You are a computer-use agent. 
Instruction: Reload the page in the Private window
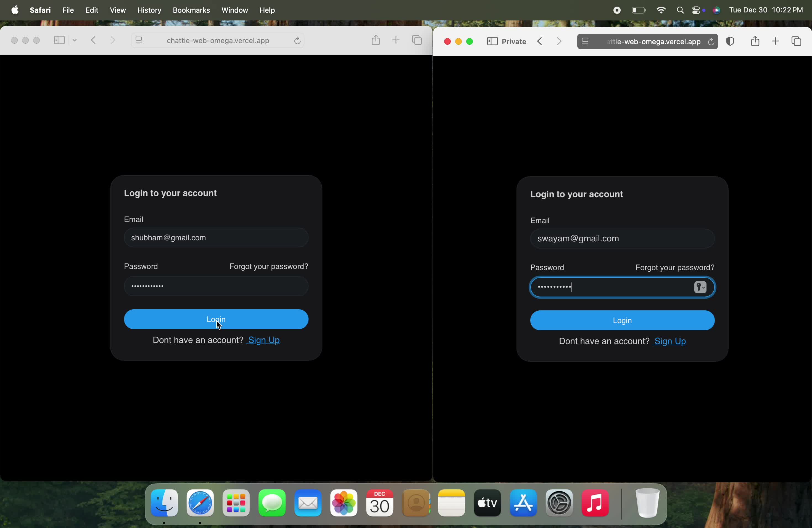pos(711,42)
